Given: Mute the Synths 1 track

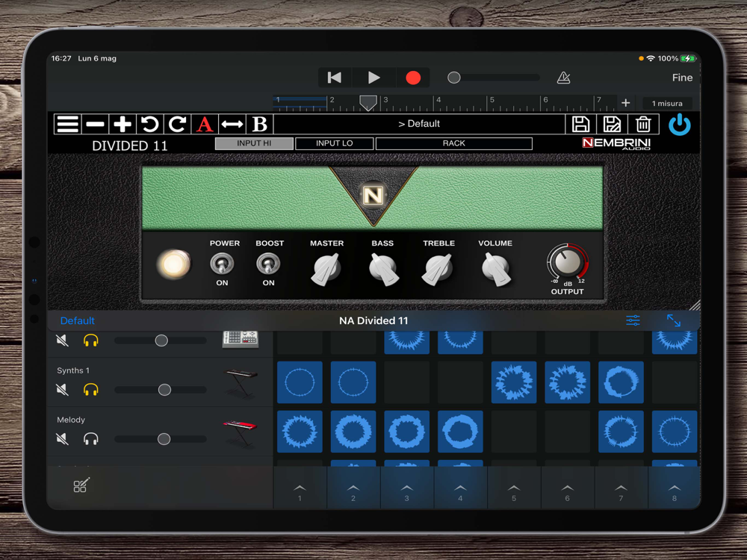Looking at the screenshot, I should pyautogui.click(x=63, y=390).
